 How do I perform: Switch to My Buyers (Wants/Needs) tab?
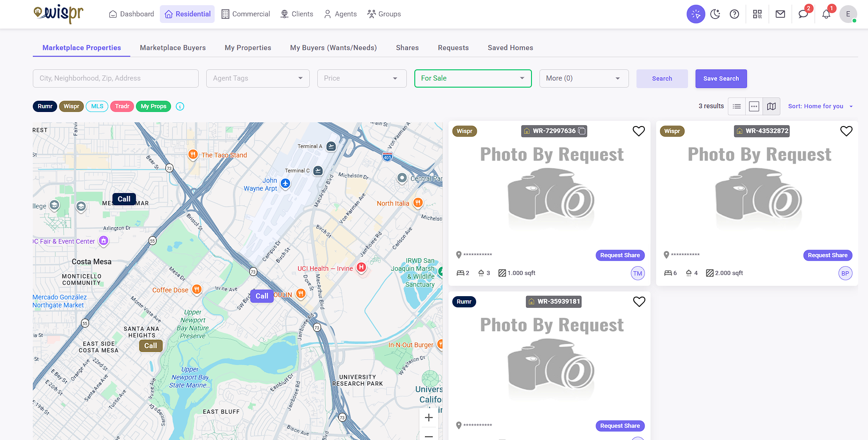[x=333, y=48]
